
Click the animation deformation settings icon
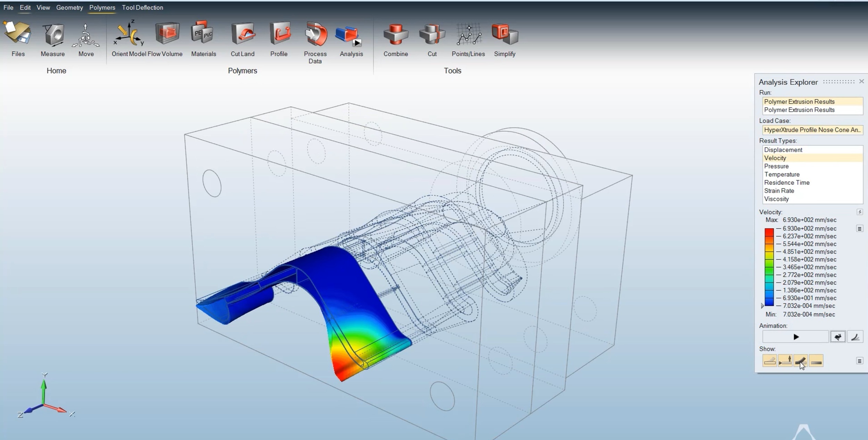coord(855,337)
